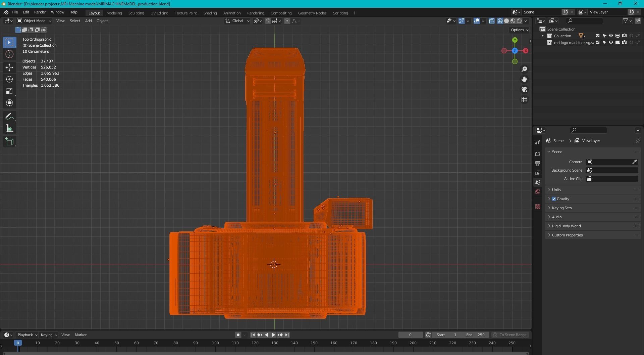The height and width of the screenshot is (355, 644).
Task: Toggle X-ray mode in viewport header
Action: click(x=491, y=21)
